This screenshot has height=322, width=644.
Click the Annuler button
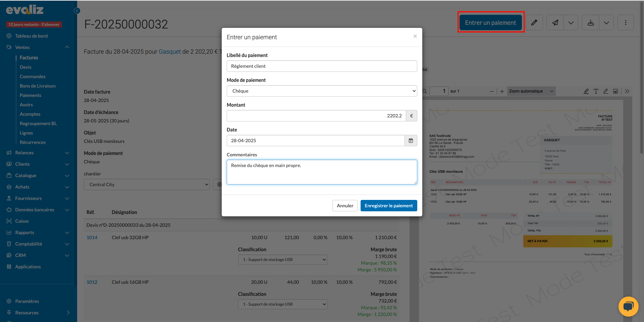click(345, 206)
